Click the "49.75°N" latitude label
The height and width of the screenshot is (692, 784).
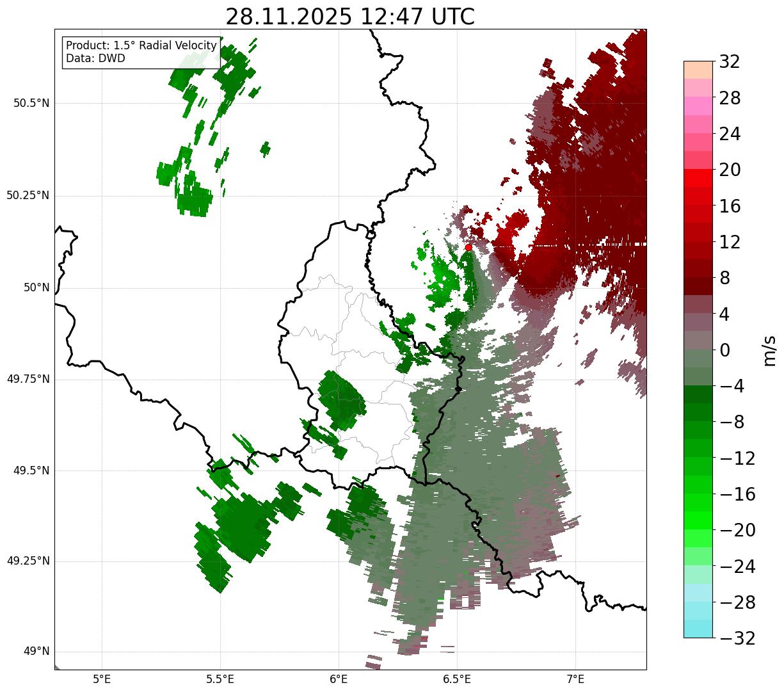pyautogui.click(x=28, y=379)
